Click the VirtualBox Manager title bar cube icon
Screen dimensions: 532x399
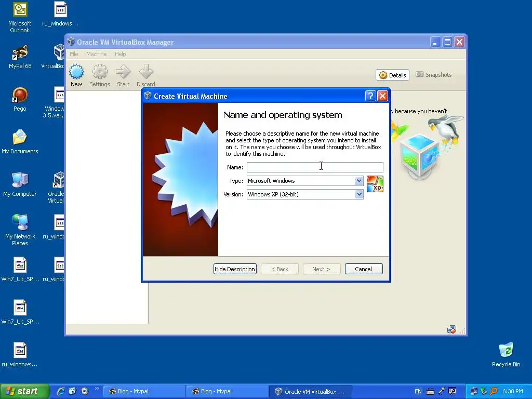pos(71,42)
